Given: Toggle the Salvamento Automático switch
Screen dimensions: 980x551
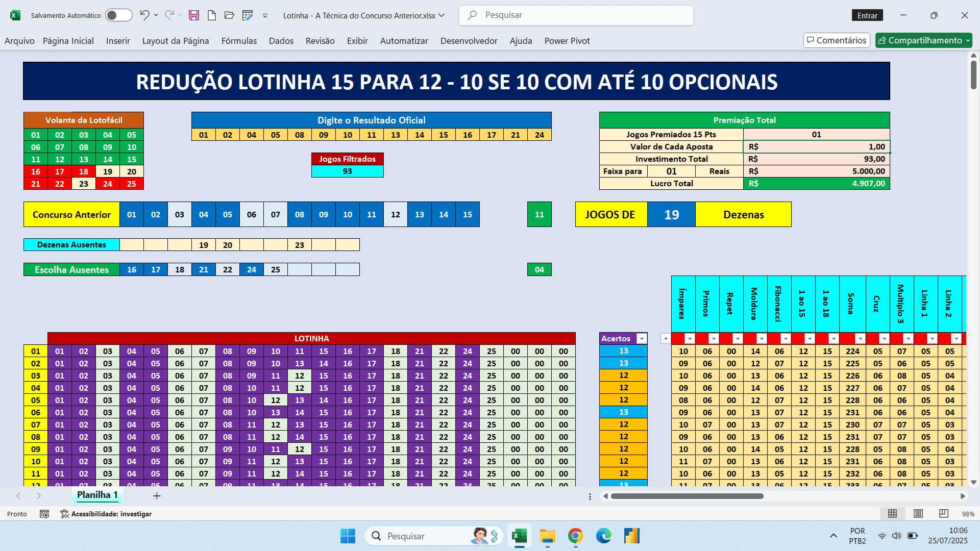Looking at the screenshot, I should click(118, 15).
